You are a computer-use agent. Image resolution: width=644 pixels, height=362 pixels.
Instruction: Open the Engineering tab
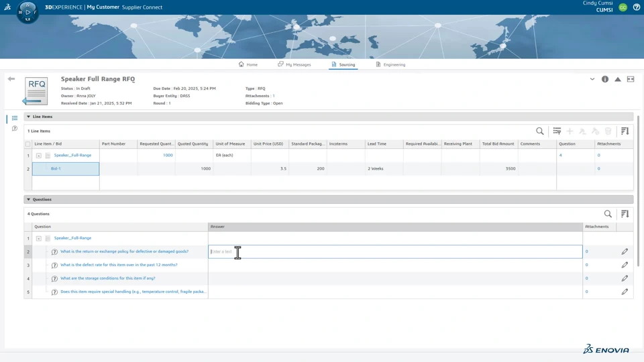(x=390, y=64)
